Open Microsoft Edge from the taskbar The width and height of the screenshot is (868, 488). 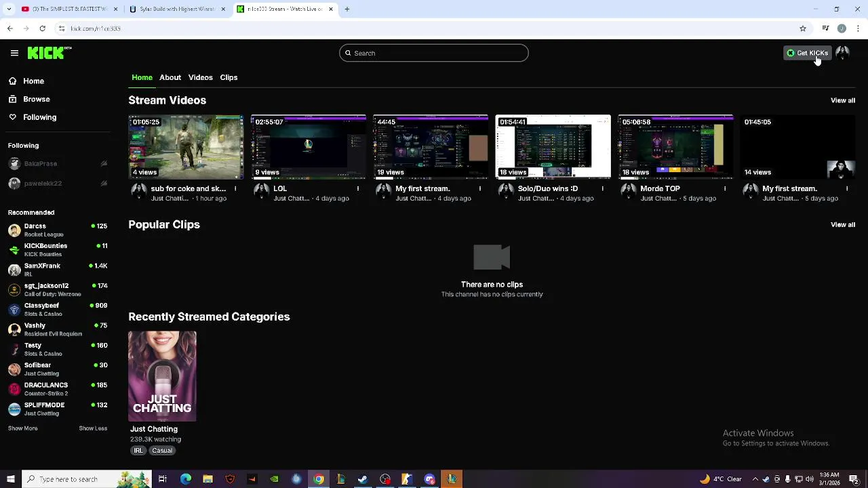click(x=186, y=479)
